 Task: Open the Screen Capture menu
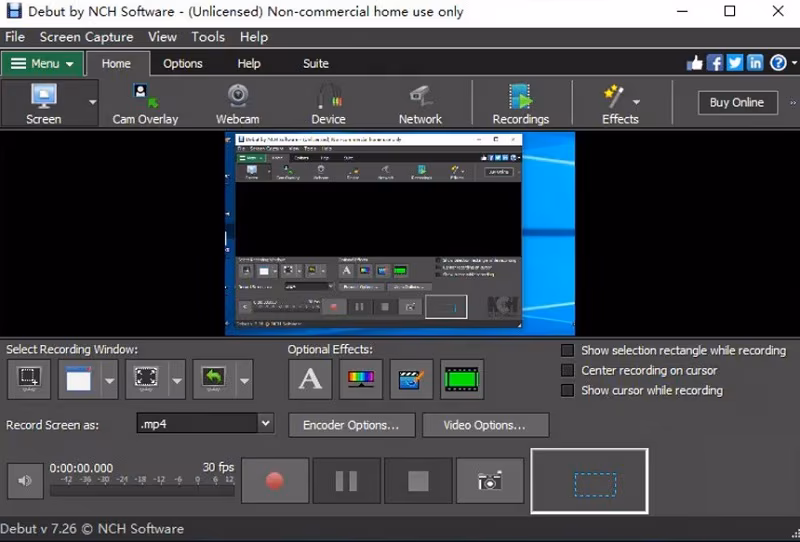coord(86,37)
